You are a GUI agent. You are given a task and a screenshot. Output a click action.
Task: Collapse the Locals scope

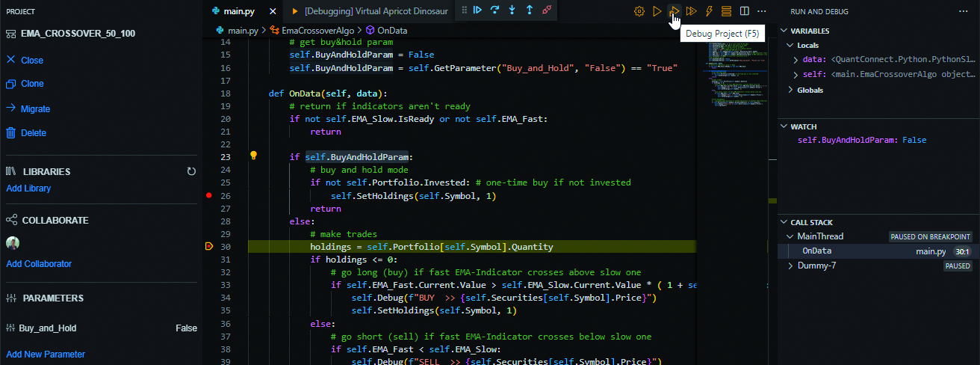point(792,46)
